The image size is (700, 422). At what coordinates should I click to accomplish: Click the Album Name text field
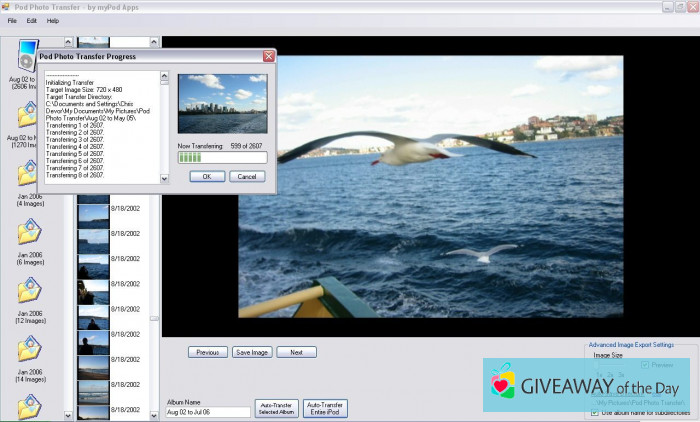click(208, 411)
